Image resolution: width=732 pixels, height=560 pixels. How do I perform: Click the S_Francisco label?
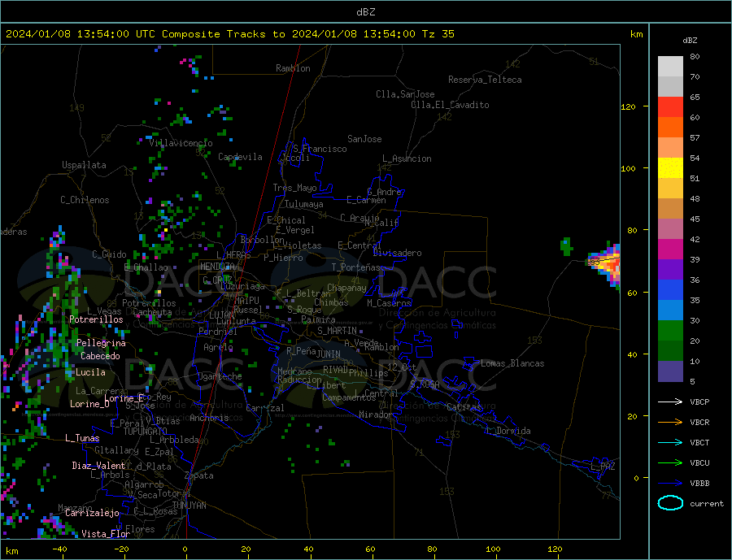(x=320, y=149)
